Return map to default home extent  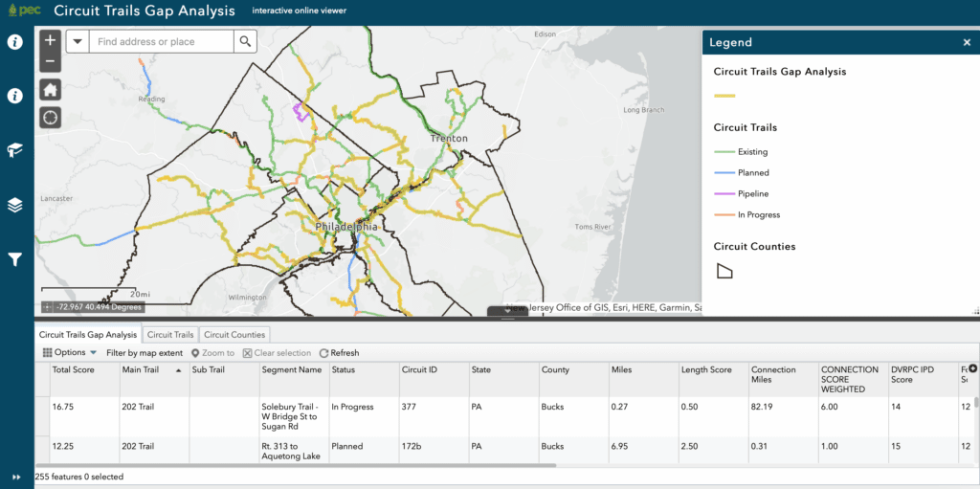[x=51, y=90]
